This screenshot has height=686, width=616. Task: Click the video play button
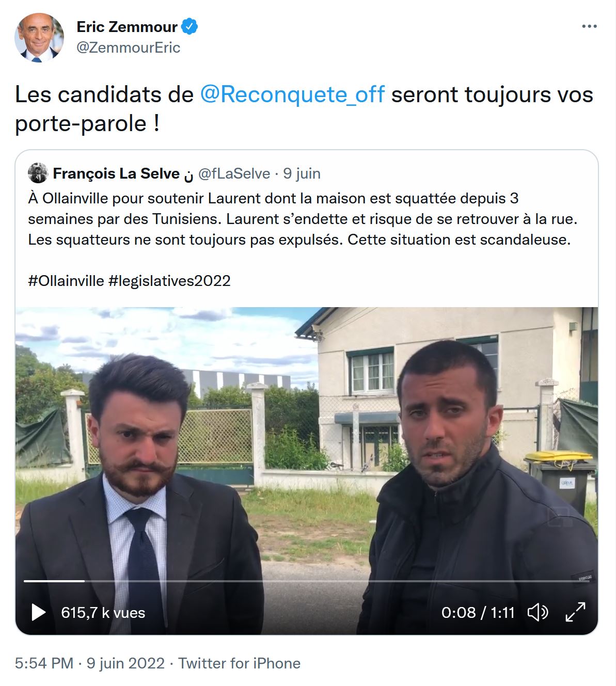pyautogui.click(x=38, y=612)
